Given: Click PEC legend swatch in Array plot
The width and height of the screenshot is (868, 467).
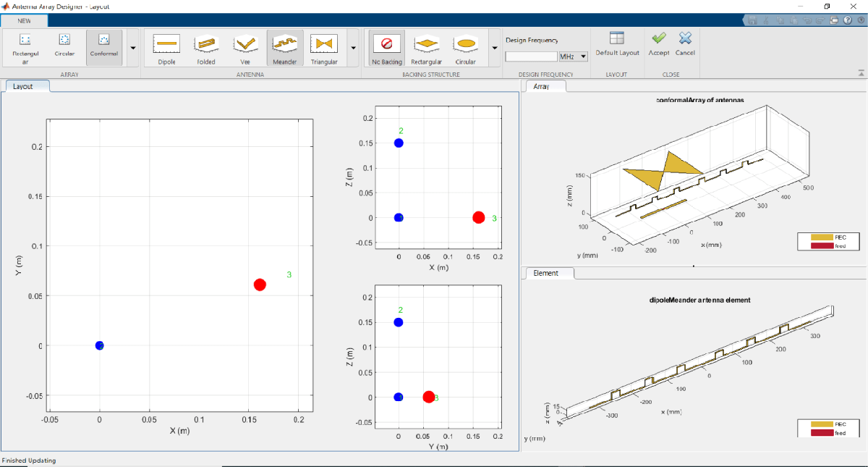Looking at the screenshot, I should 821,237.
